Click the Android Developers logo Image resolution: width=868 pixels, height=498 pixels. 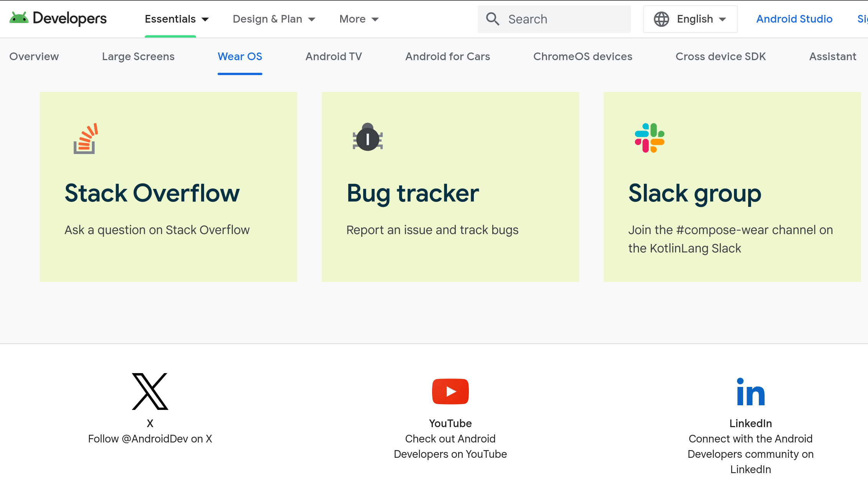coord(58,18)
